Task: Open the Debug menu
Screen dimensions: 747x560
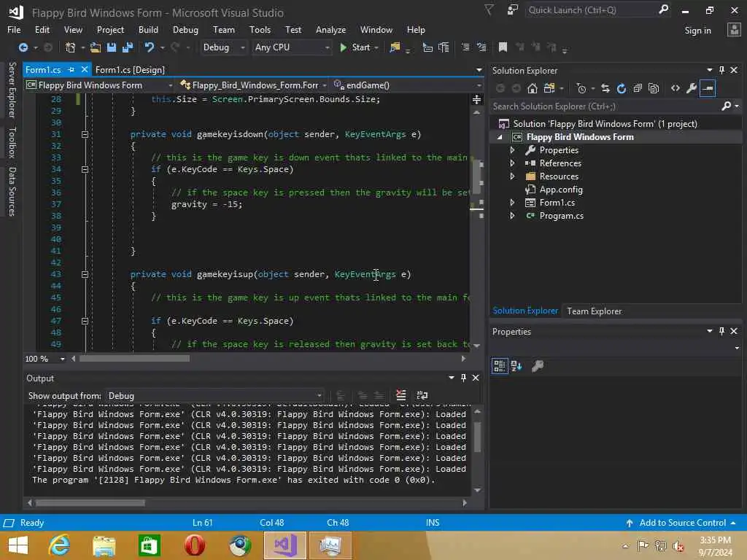Action: 185,29
